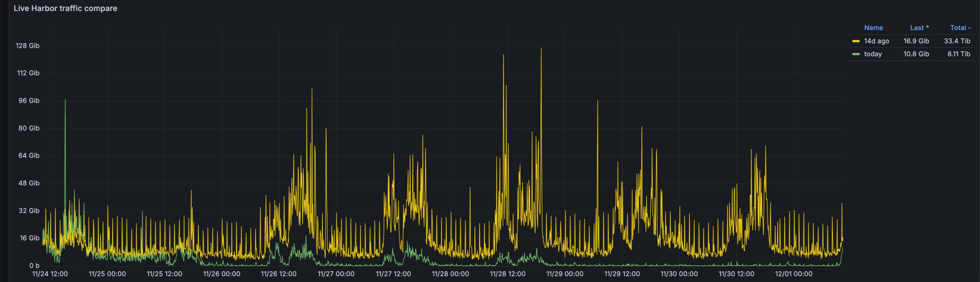The width and height of the screenshot is (980, 282).
Task: Click the 11/26 00:00 x-axis label
Action: click(222, 274)
